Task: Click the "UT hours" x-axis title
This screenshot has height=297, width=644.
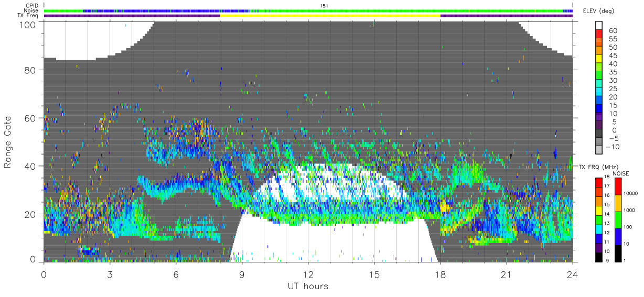Action: click(x=308, y=286)
